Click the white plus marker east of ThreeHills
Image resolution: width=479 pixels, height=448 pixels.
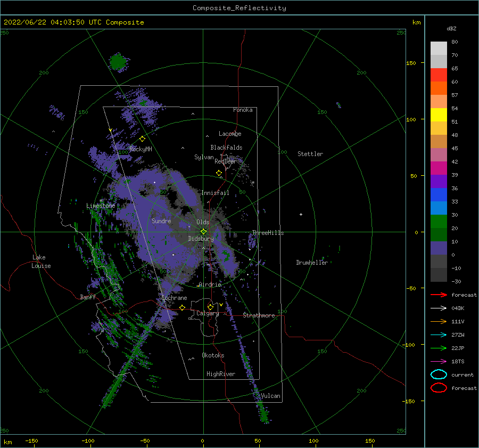(x=301, y=214)
